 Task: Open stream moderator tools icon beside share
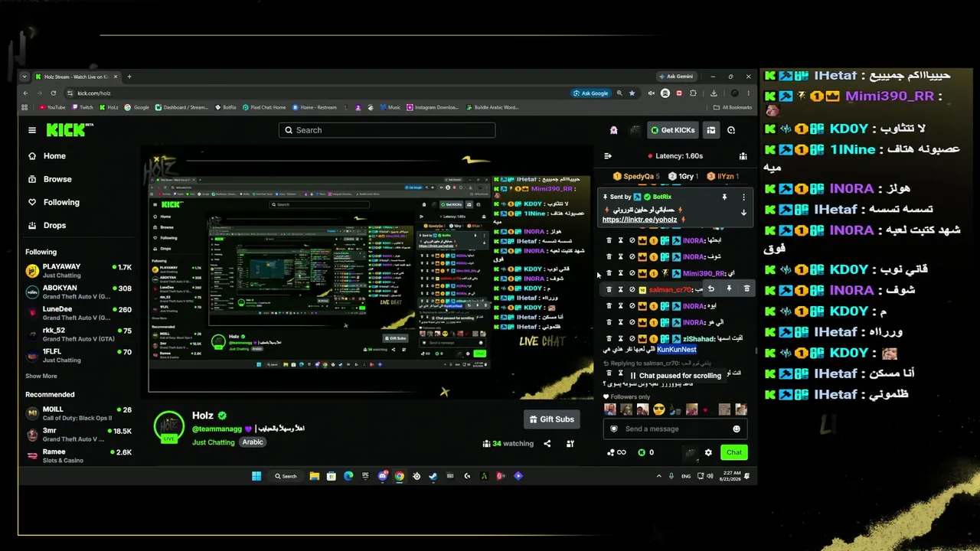tap(570, 444)
